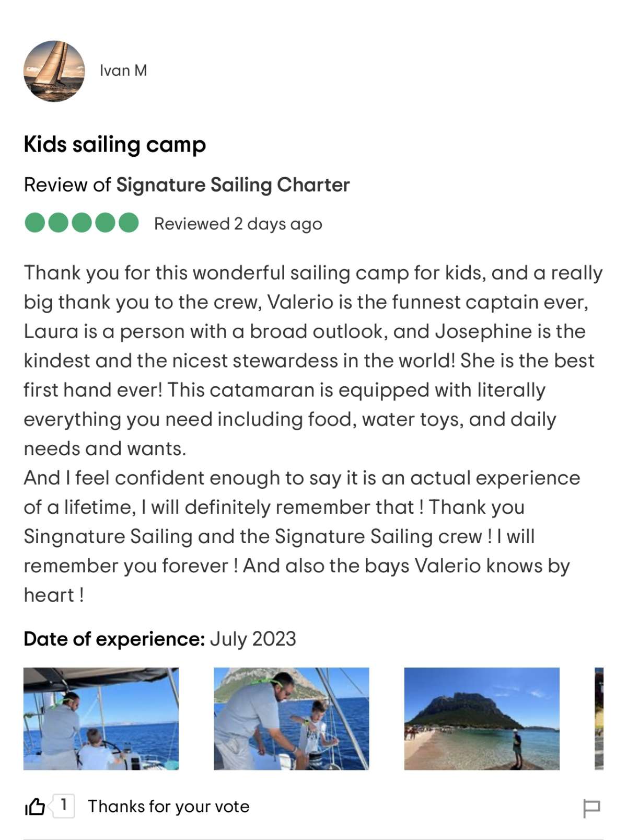Click the 'Date of experience:' label
Screen dimensions: 627x840
click(x=114, y=639)
